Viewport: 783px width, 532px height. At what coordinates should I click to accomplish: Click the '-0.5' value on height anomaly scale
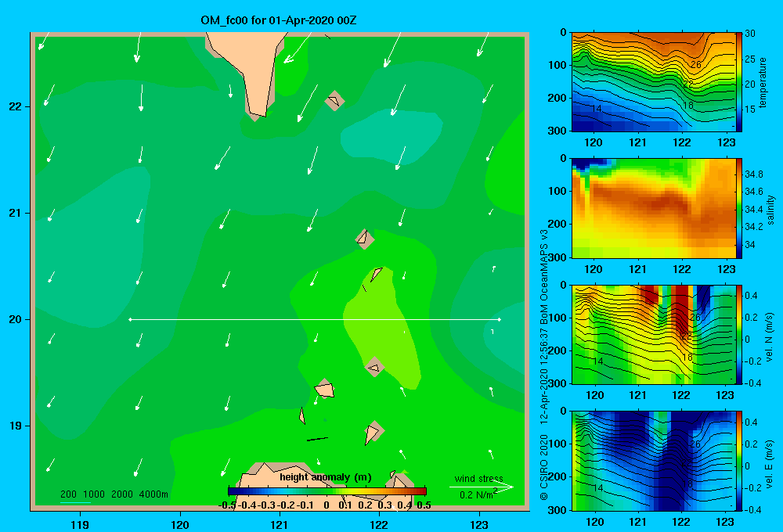227,505
